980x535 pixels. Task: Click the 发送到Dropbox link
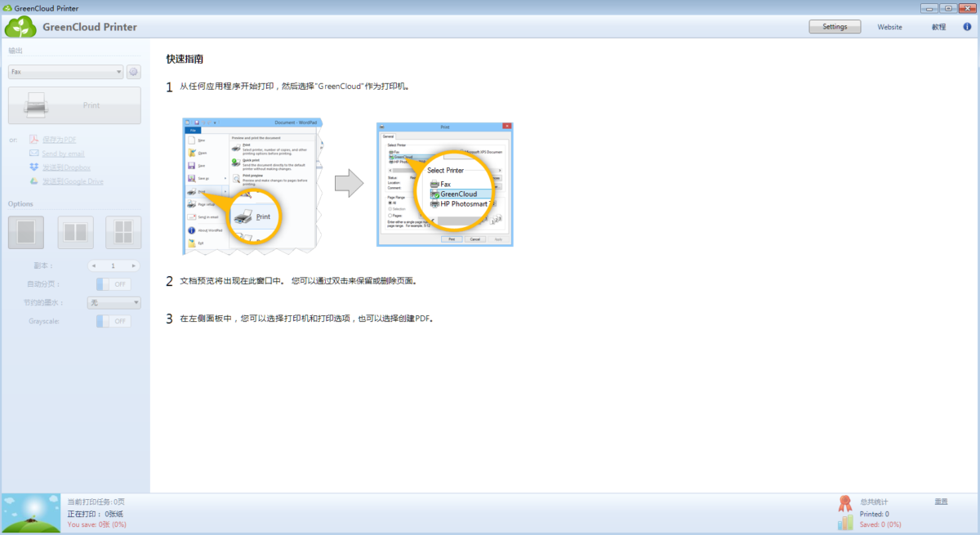click(x=66, y=167)
